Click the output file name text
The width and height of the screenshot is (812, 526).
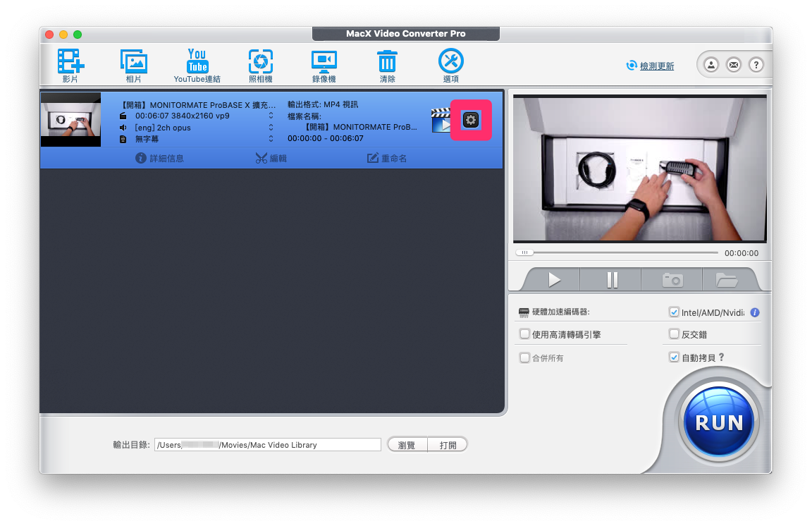tap(360, 127)
